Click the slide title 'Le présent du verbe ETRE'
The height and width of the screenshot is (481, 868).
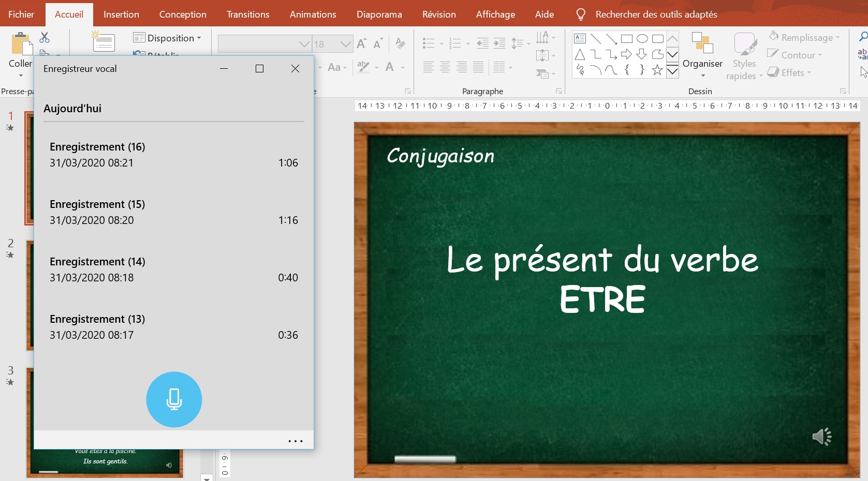[602, 279]
